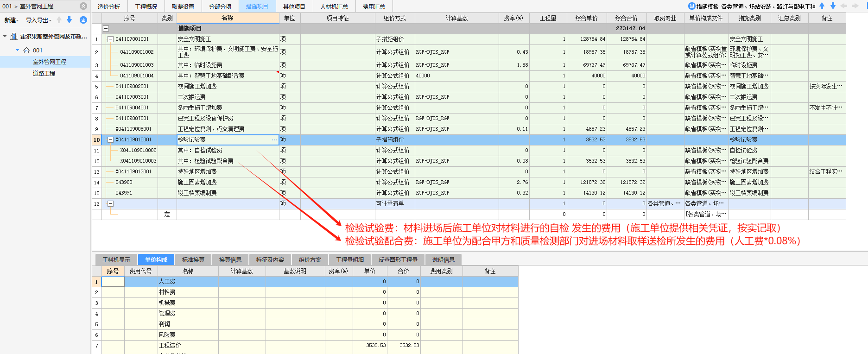Collapse row 041109001001 安全文明施工
Image resolution: width=868 pixels, height=354 pixels.
click(110, 39)
